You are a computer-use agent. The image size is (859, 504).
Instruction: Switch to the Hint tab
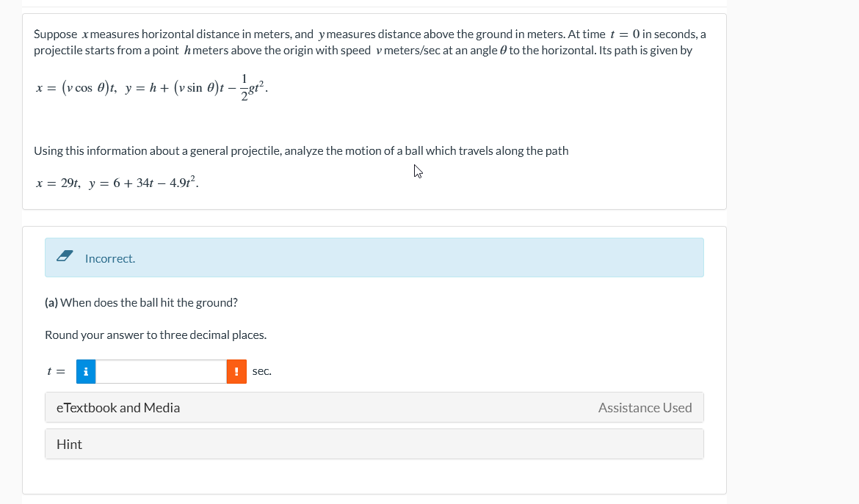[x=69, y=444]
